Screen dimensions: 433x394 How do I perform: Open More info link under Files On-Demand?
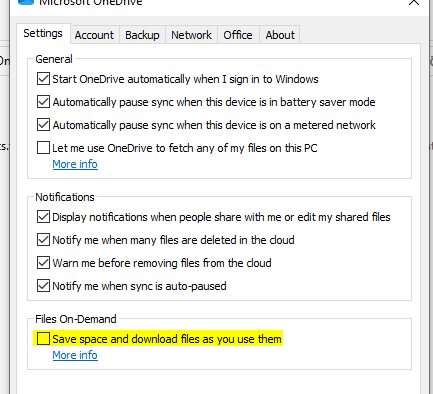coord(75,355)
